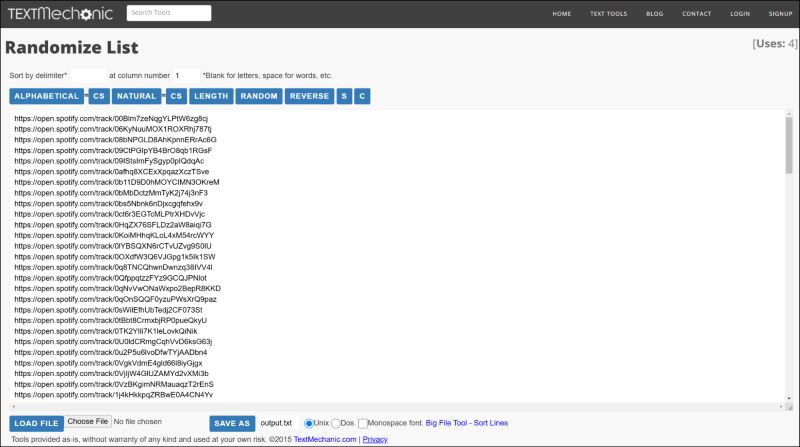
Task: Click the line ending 0sWilEfhUbTedj2CF073St
Action: 108,310
